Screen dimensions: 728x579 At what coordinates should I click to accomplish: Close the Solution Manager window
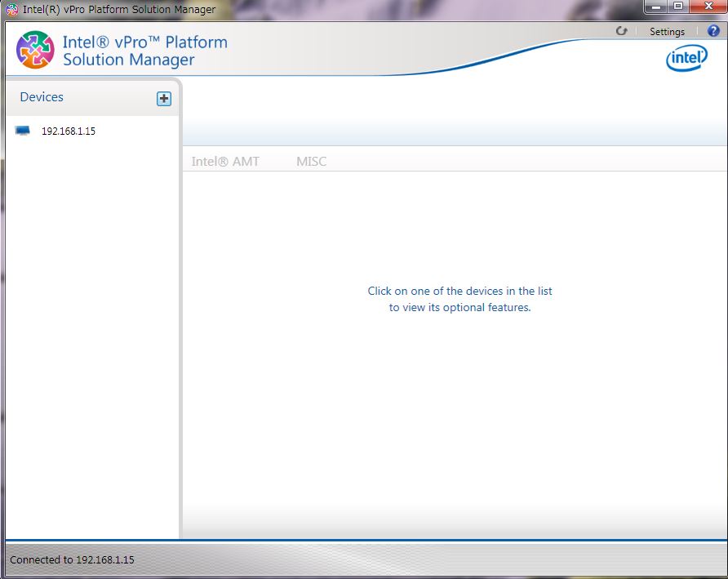point(708,7)
